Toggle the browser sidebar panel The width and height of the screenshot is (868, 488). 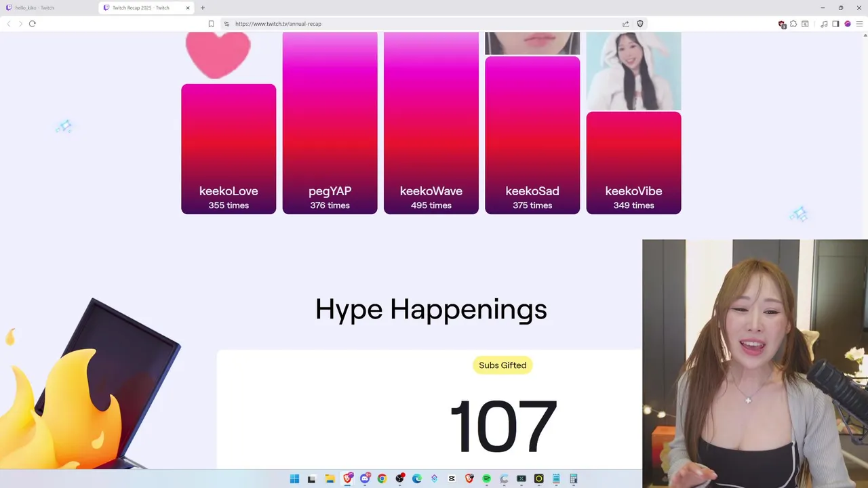tap(835, 24)
